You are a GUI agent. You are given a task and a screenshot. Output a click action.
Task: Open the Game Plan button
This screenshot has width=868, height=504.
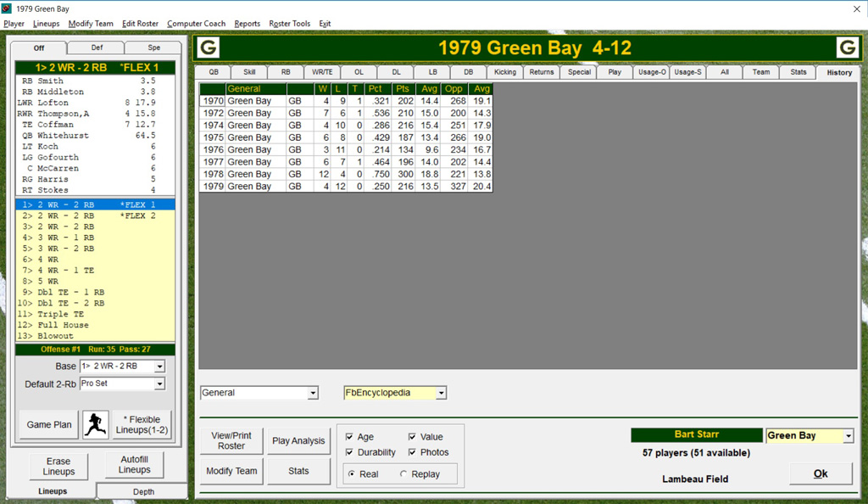coord(48,424)
